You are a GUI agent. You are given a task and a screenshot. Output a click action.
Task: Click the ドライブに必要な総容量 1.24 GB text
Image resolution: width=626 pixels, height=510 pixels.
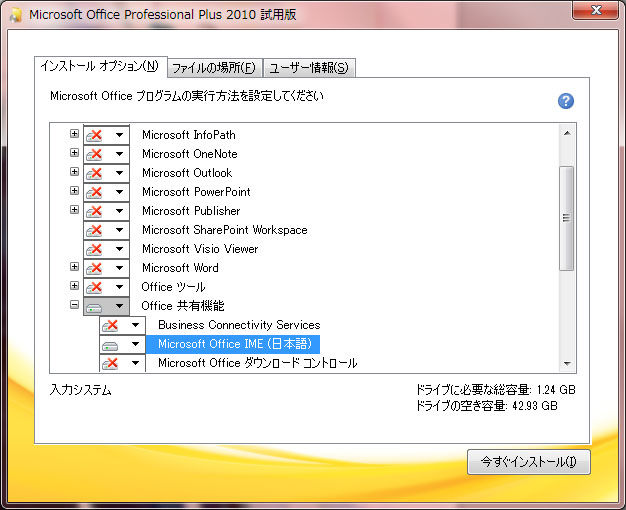point(495,389)
